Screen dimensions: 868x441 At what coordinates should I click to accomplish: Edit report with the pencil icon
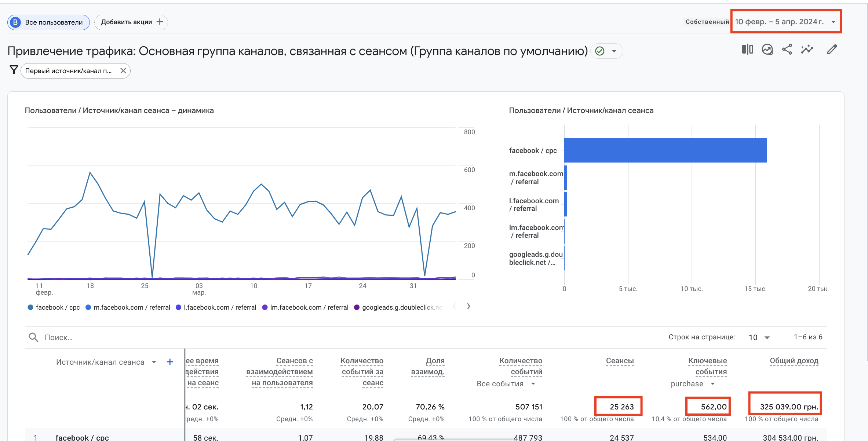[832, 50]
